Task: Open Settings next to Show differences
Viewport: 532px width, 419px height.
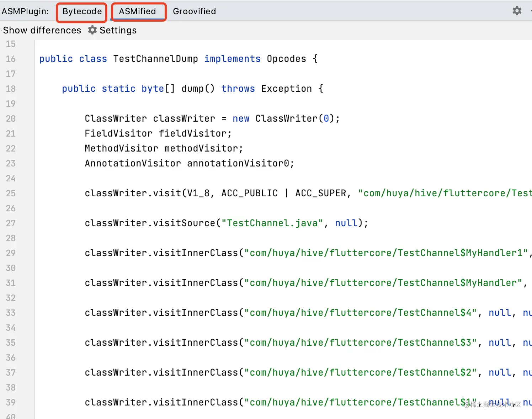Action: coord(112,30)
